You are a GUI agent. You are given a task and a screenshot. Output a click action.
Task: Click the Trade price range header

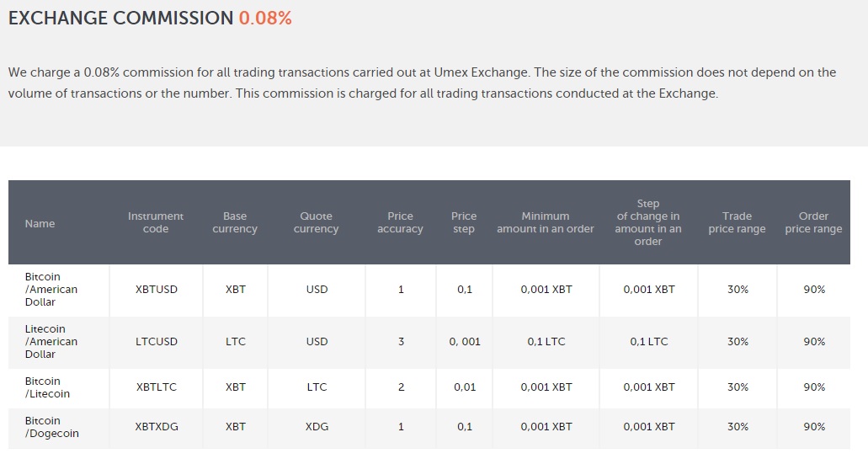[x=738, y=222]
